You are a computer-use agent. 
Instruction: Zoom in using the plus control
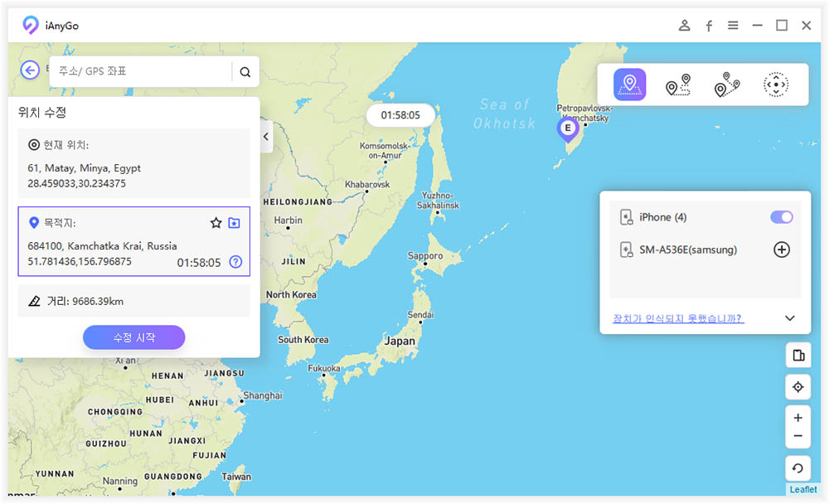click(798, 418)
